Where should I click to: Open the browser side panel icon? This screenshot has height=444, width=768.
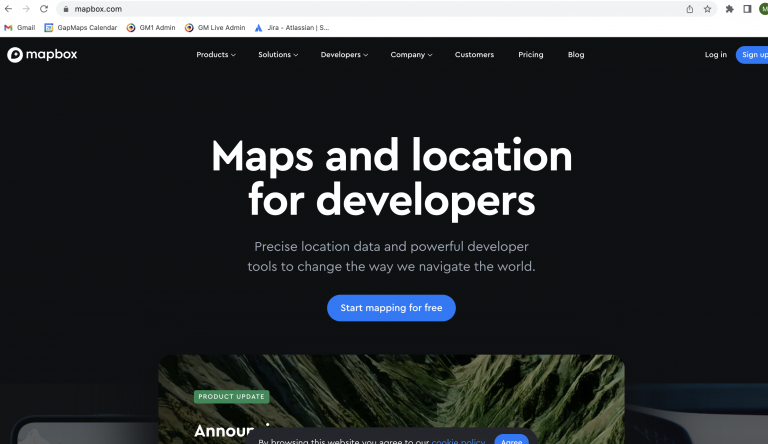746,9
